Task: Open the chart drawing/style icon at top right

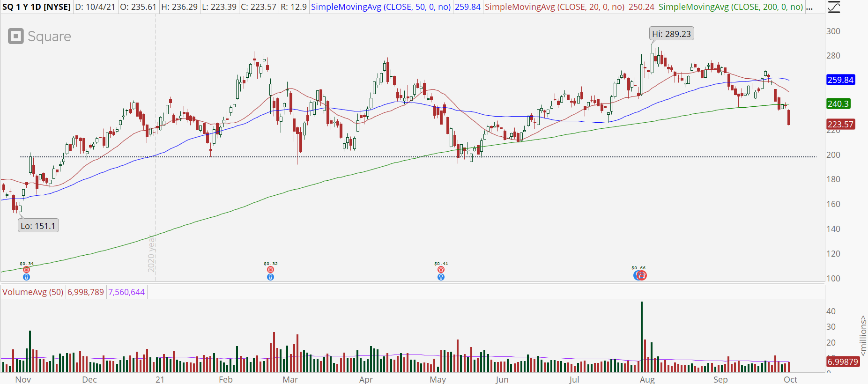Action: pos(834,7)
